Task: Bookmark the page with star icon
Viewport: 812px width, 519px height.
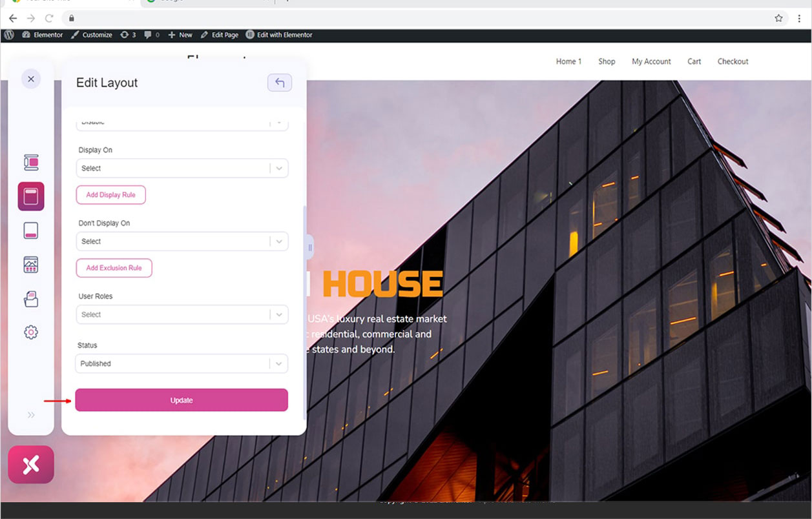Action: [778, 18]
